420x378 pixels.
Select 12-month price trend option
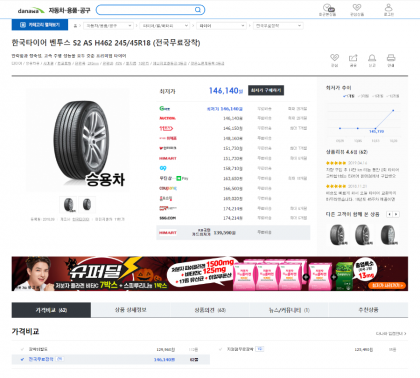point(393,96)
